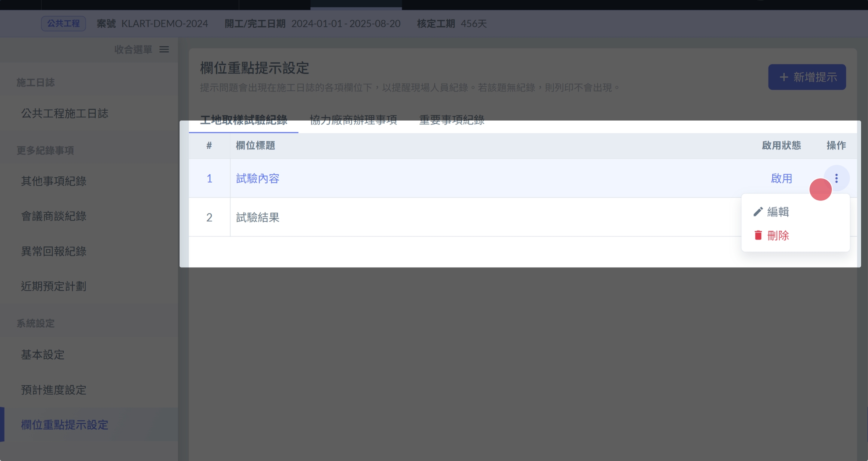Go to 基本設定 under 系統設定
The image size is (868, 461).
pos(43,354)
